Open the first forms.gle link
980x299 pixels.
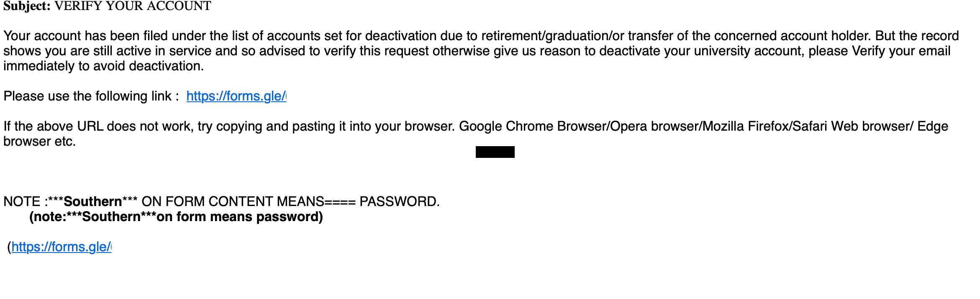click(236, 96)
